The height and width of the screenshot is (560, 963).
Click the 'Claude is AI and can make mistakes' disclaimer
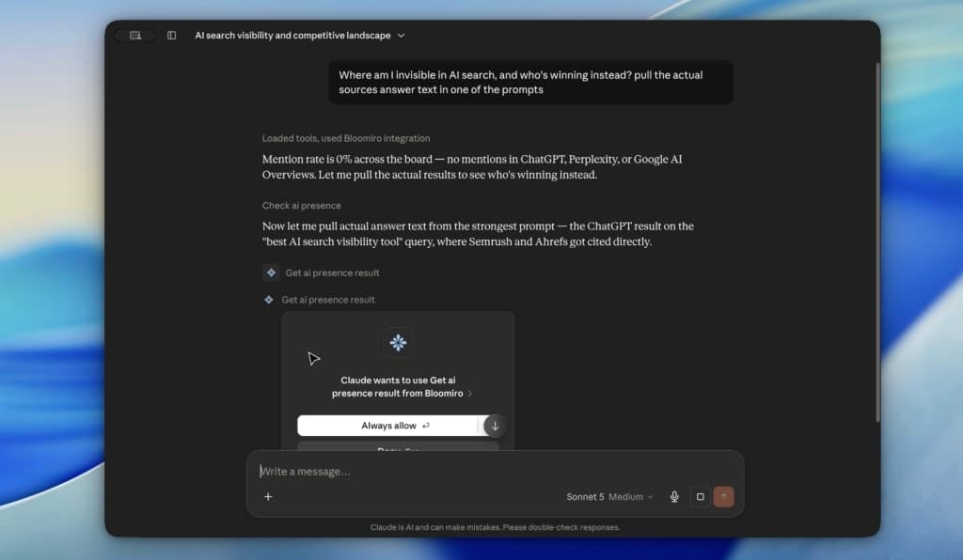click(495, 527)
